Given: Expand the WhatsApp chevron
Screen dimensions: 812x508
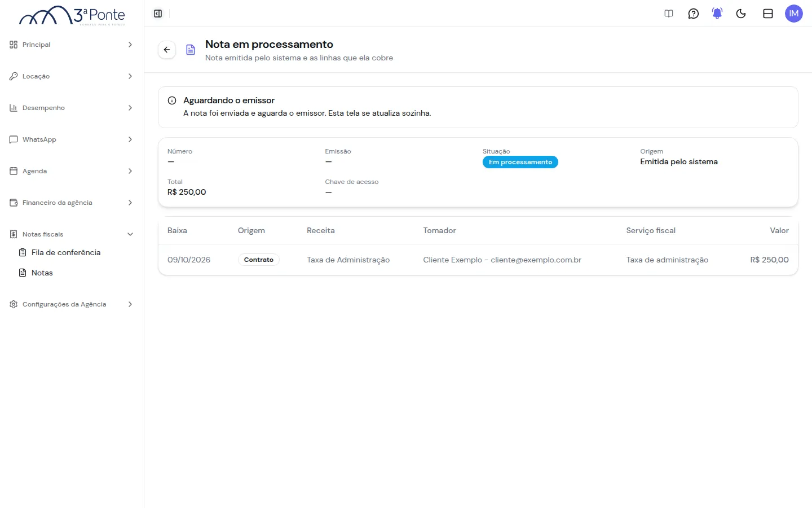Looking at the screenshot, I should click(x=130, y=139).
